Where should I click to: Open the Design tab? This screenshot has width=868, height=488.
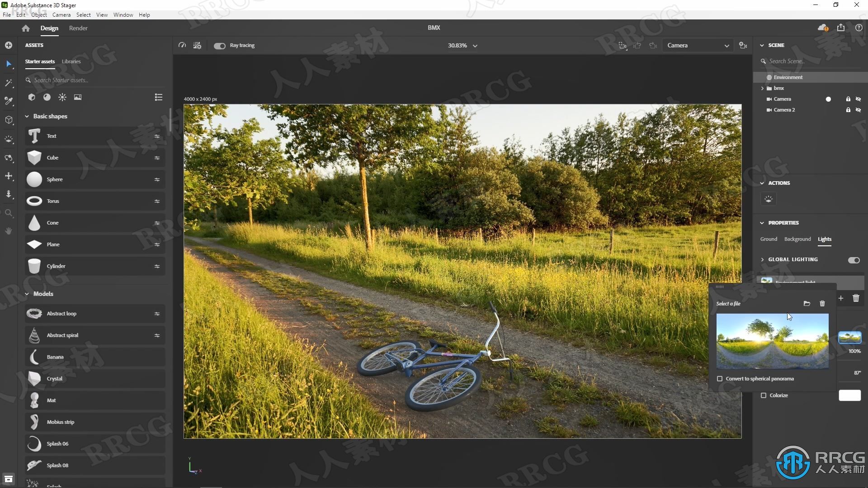(x=48, y=28)
